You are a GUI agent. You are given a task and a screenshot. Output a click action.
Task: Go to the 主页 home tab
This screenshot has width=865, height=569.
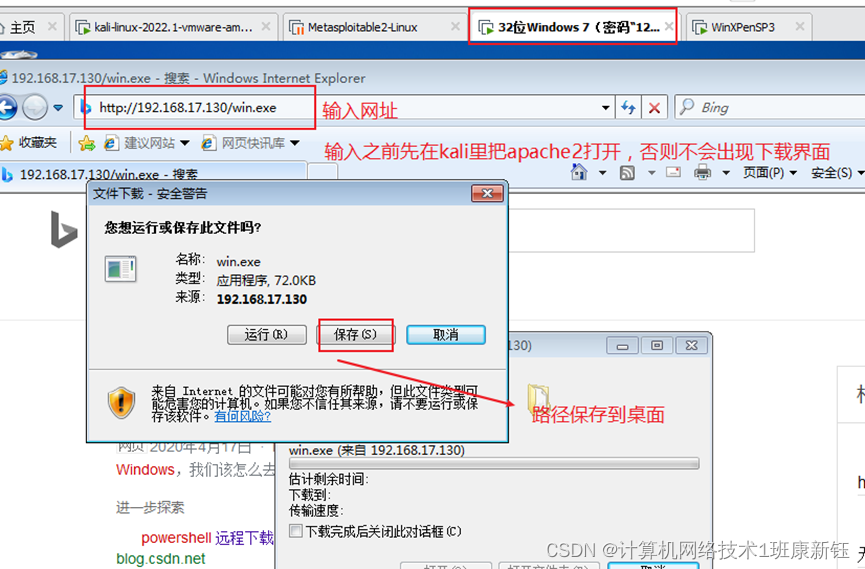point(22,27)
